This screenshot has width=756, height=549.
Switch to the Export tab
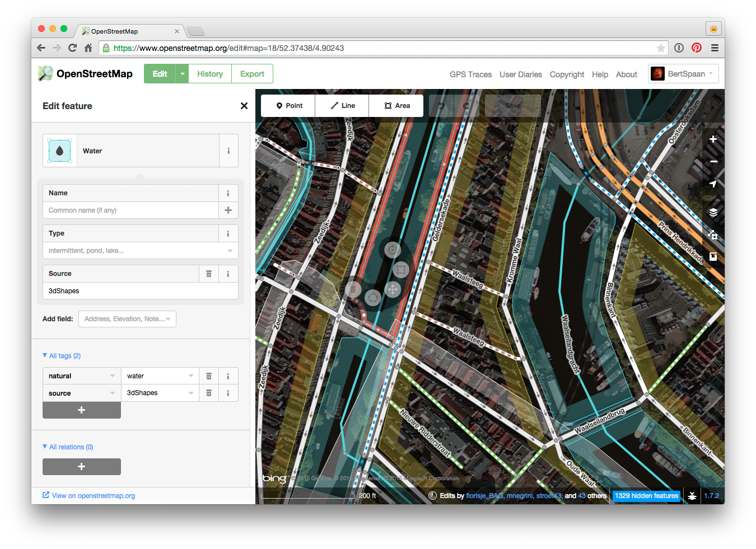click(252, 74)
